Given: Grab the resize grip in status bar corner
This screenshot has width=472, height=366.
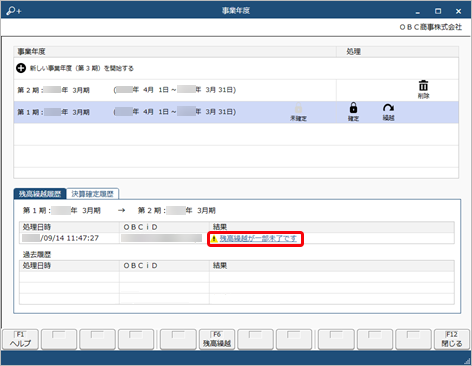Looking at the screenshot, I should click(467, 361).
